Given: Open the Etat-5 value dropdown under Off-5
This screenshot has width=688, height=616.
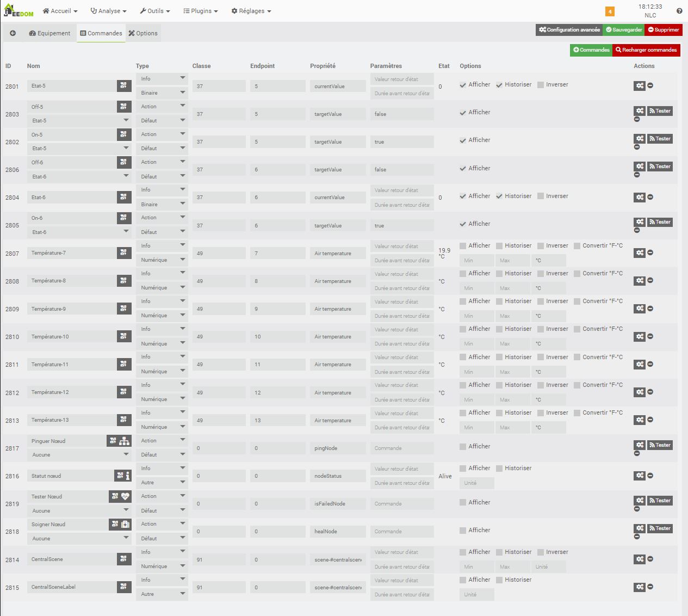Looking at the screenshot, I should [79, 120].
